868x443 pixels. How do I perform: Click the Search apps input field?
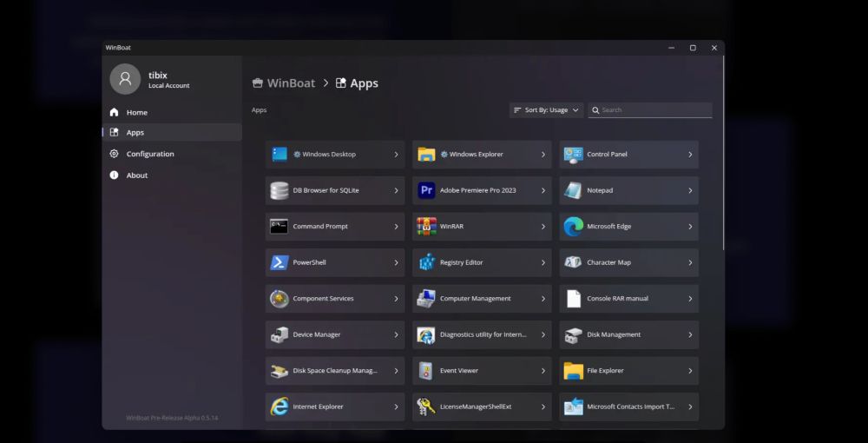click(x=650, y=110)
